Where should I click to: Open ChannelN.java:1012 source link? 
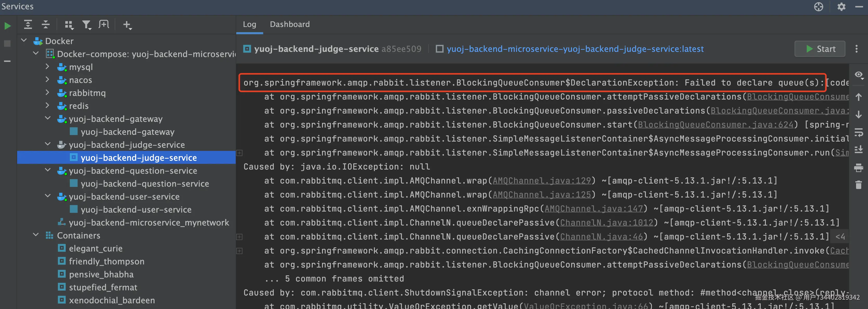point(607,223)
